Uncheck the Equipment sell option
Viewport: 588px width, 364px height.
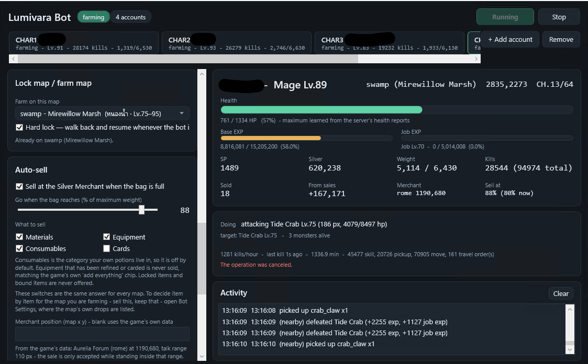(x=106, y=237)
